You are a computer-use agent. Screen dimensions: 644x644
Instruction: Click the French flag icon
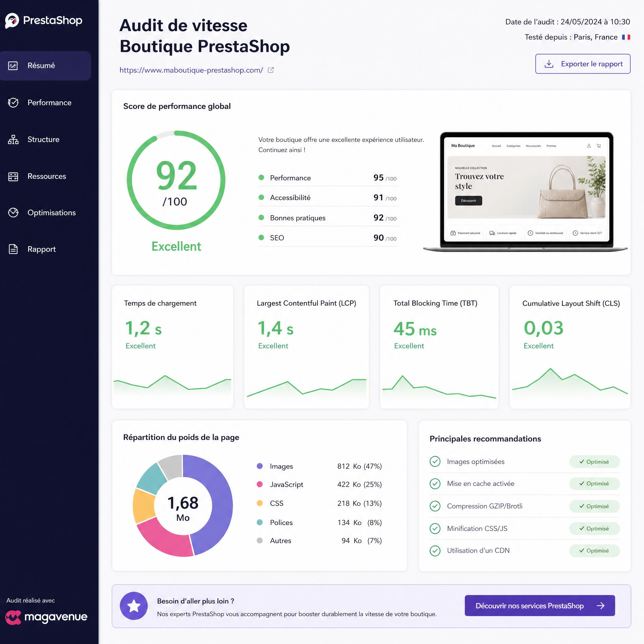coord(626,37)
